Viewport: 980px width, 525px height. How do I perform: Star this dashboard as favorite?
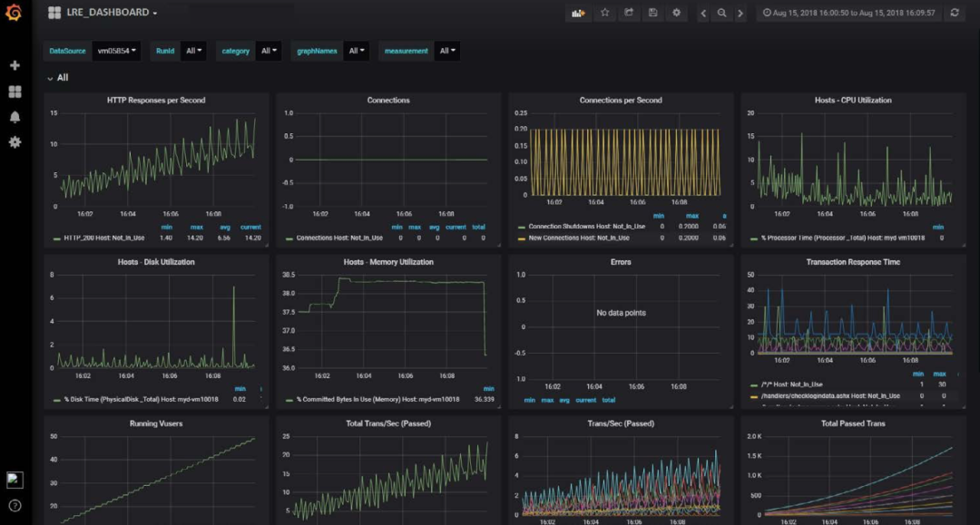(604, 13)
